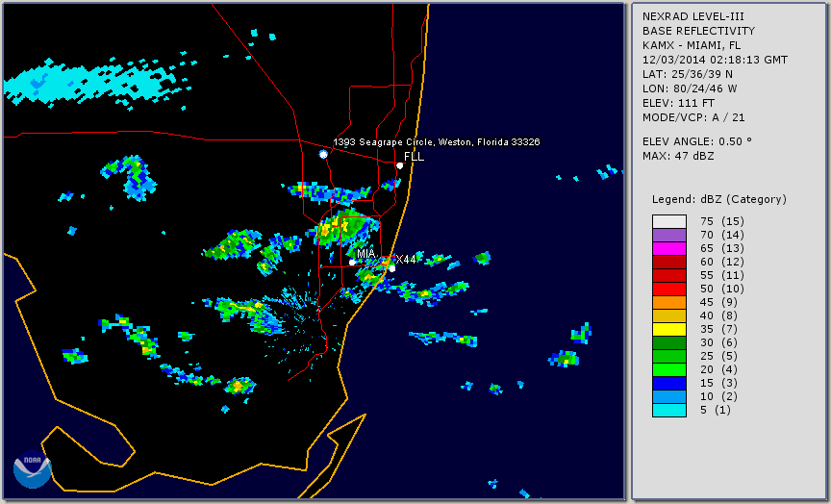The image size is (831, 504).
Task: Click the 'MAX: 47 dBZ' text
Action: 678,156
